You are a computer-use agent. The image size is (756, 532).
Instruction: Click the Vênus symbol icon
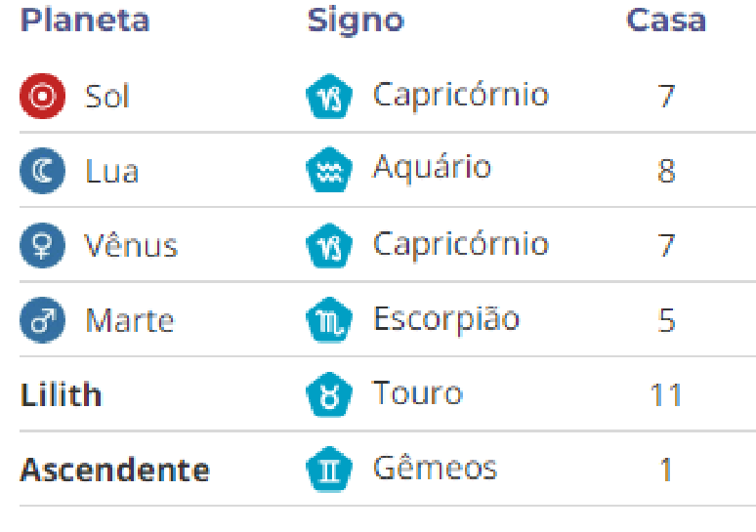pyautogui.click(x=42, y=246)
